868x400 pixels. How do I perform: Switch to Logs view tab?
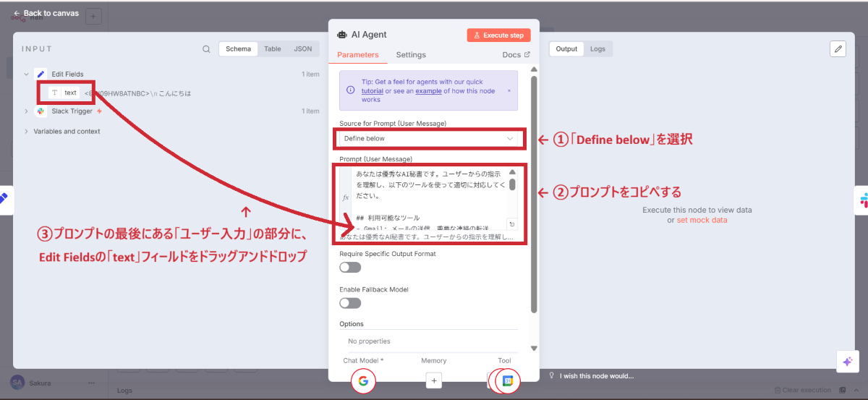(597, 49)
